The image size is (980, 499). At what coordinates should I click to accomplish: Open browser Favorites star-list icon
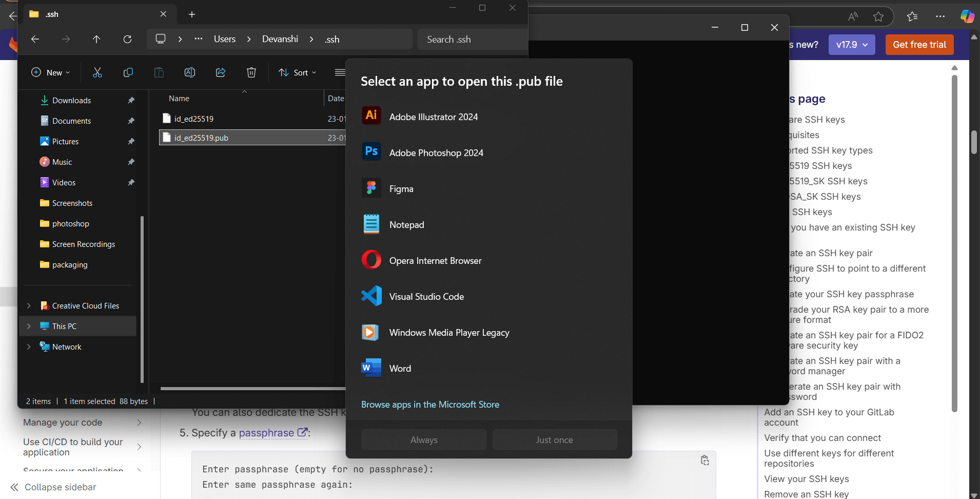912,16
